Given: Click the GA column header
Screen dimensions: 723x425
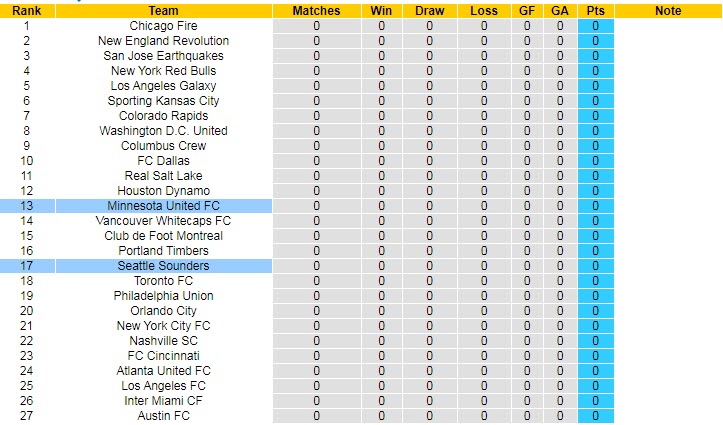Looking at the screenshot, I should (x=560, y=11).
